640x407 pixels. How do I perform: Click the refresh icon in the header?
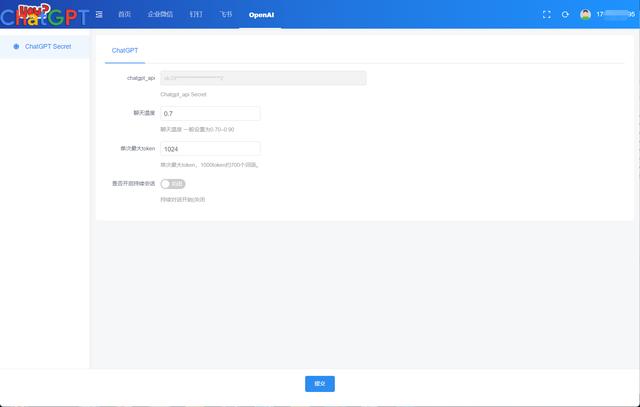coord(565,14)
